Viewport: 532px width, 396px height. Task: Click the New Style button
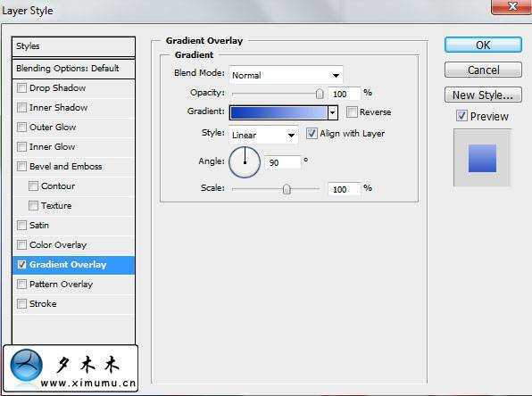(x=483, y=95)
